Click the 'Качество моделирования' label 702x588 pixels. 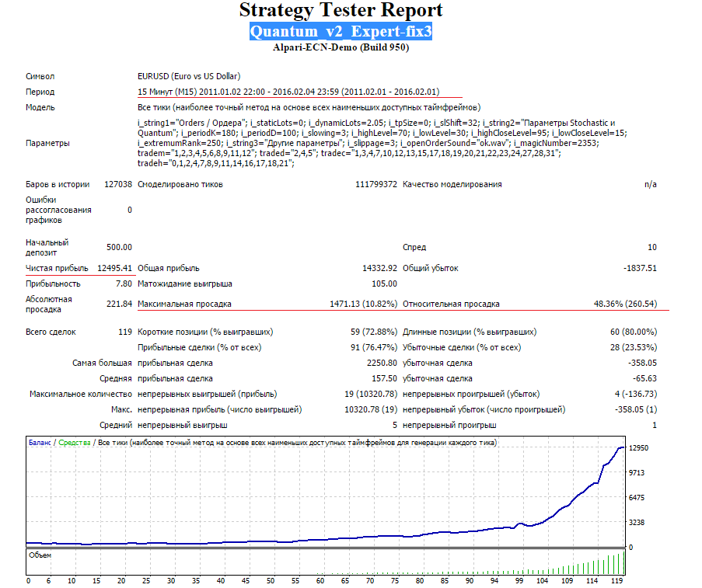452,184
